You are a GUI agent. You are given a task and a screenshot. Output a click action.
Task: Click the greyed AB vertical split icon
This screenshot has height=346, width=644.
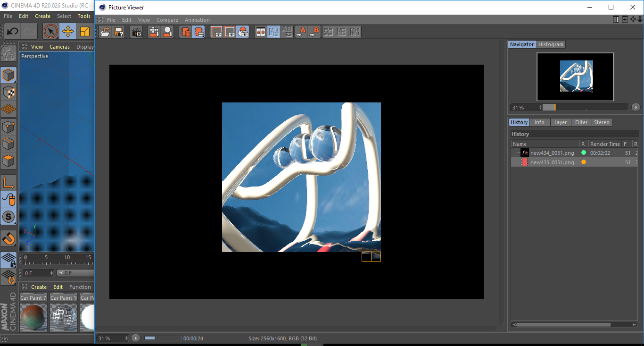click(x=342, y=32)
